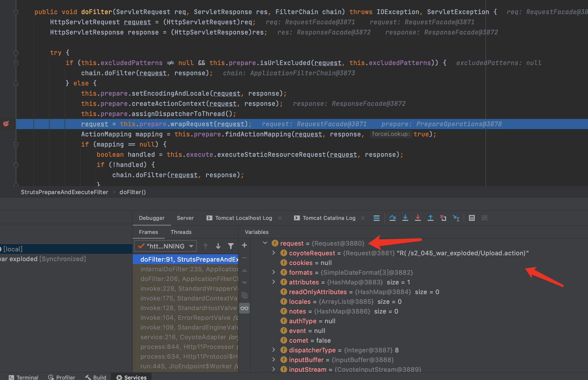
Task: Select the run:445 JIoEndpoint$Worker frame
Action: click(x=185, y=366)
